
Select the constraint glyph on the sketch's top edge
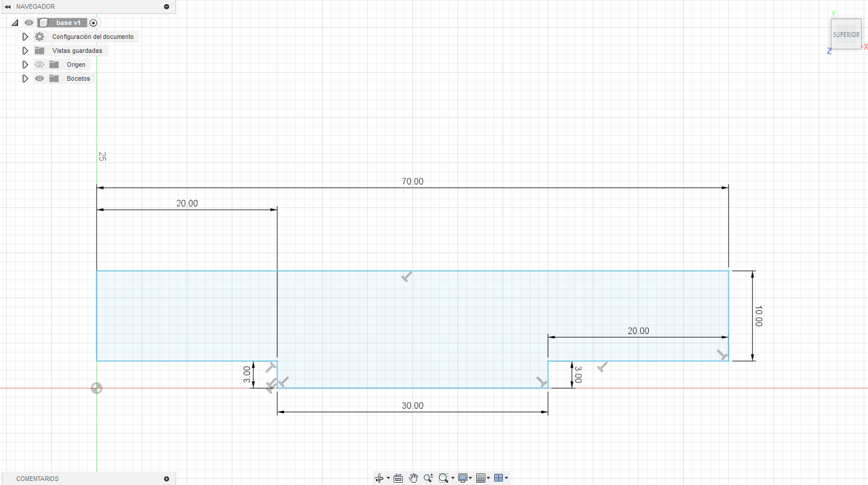tap(407, 276)
